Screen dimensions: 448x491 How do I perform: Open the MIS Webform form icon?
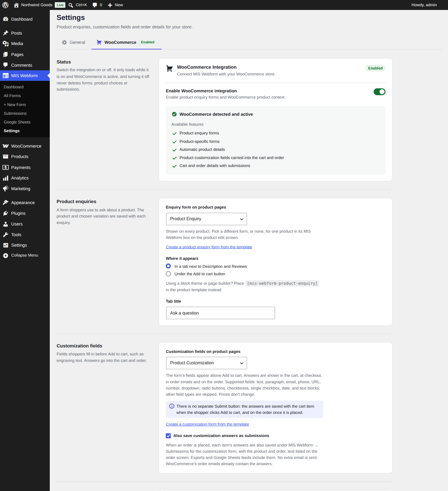click(5, 76)
